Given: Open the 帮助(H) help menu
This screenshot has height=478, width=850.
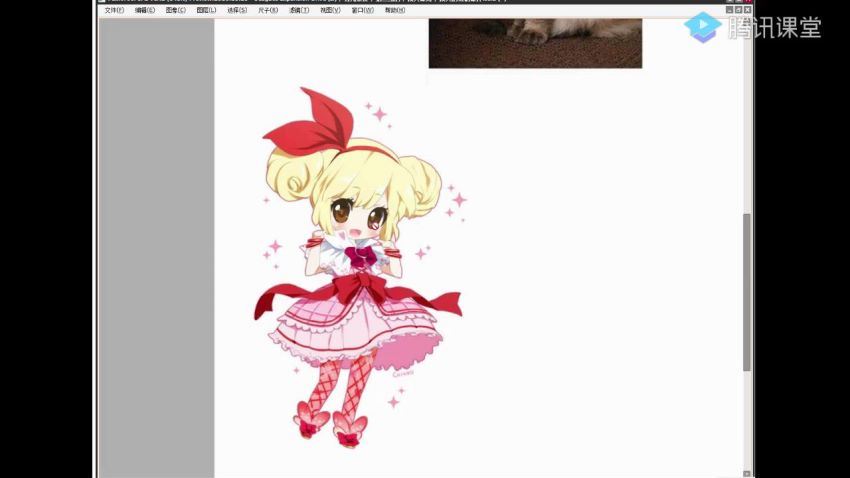Looking at the screenshot, I should click(x=395, y=10).
